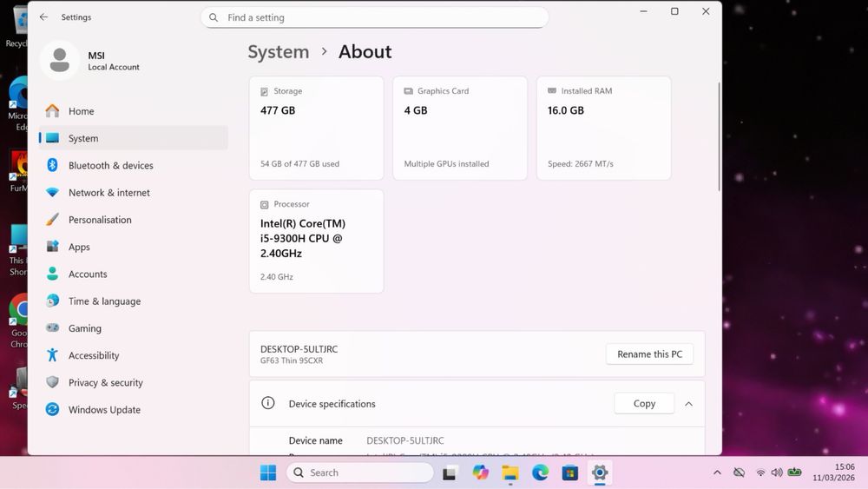
Task: Click the Local Account text under MSI
Action: [114, 67]
